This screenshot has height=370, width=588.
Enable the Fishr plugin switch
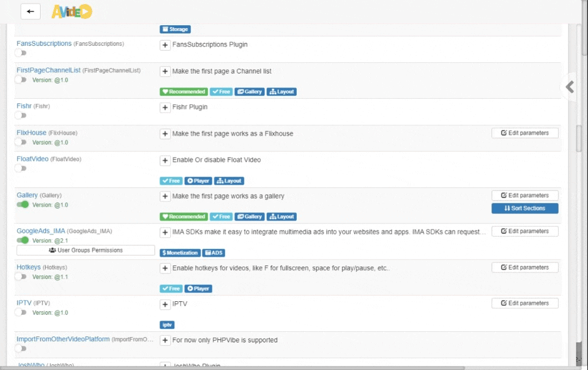tap(21, 115)
